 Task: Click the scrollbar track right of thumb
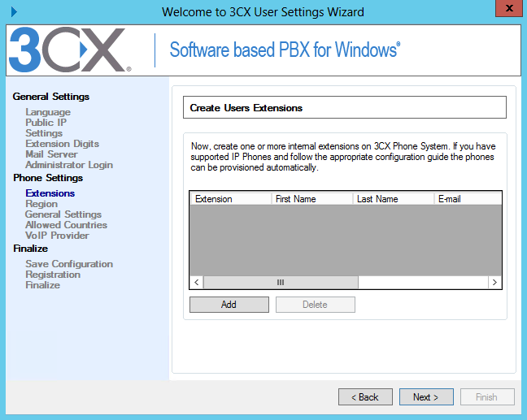click(x=423, y=283)
